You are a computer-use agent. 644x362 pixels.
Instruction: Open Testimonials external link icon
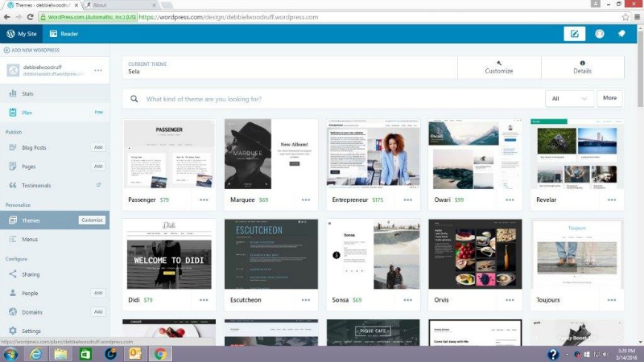tap(98, 185)
